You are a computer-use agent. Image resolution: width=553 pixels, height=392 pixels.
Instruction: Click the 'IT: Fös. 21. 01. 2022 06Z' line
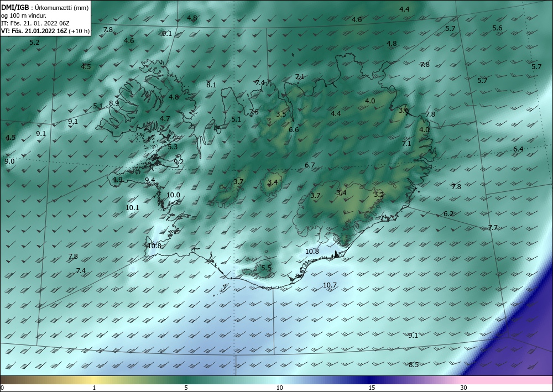coord(35,23)
